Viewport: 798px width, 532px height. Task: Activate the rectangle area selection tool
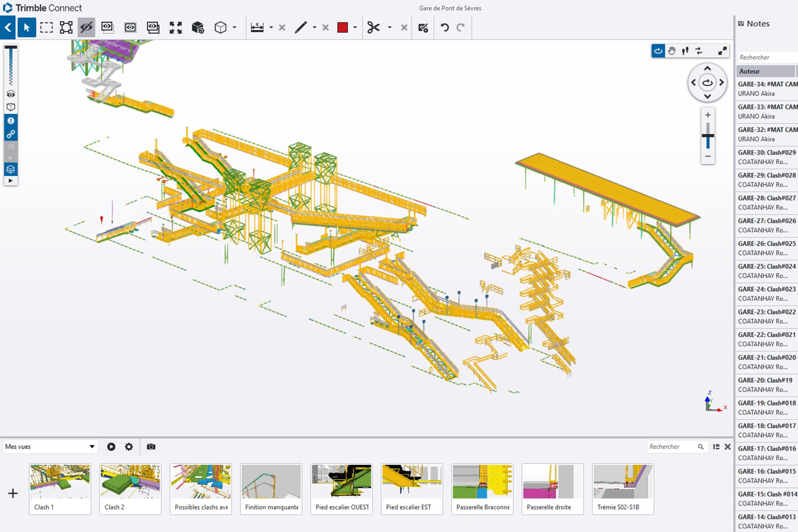pyautogui.click(x=46, y=27)
